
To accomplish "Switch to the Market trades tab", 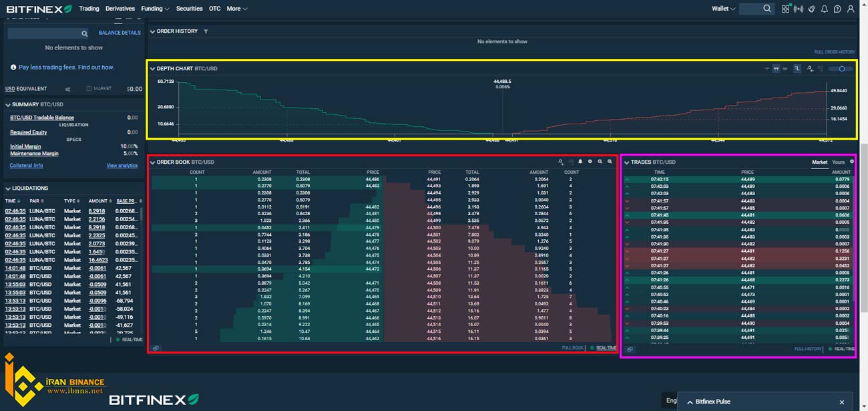I will [x=819, y=162].
